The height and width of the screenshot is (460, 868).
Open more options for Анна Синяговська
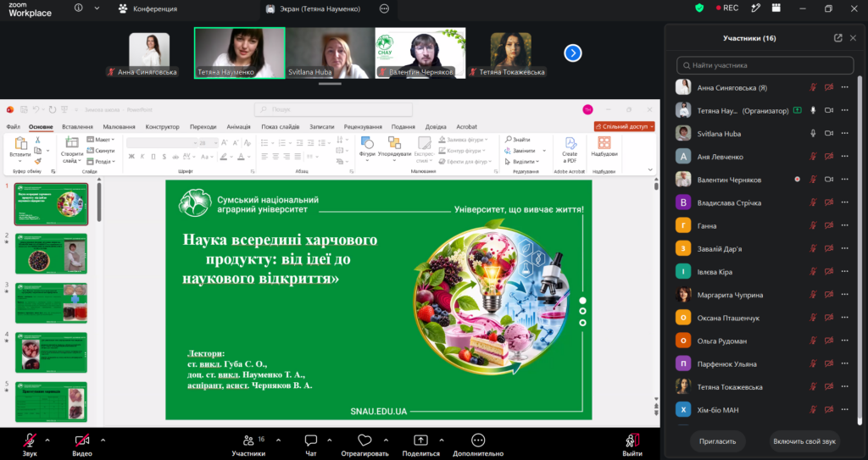coord(845,87)
